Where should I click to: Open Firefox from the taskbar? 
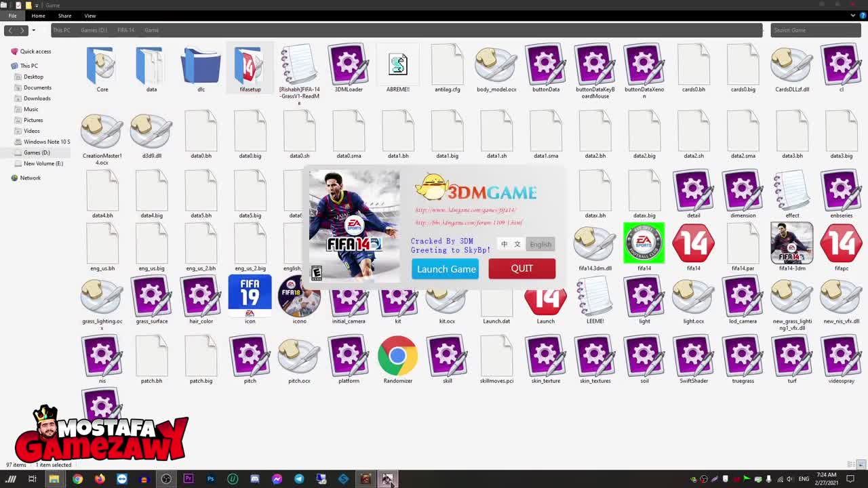(100, 479)
